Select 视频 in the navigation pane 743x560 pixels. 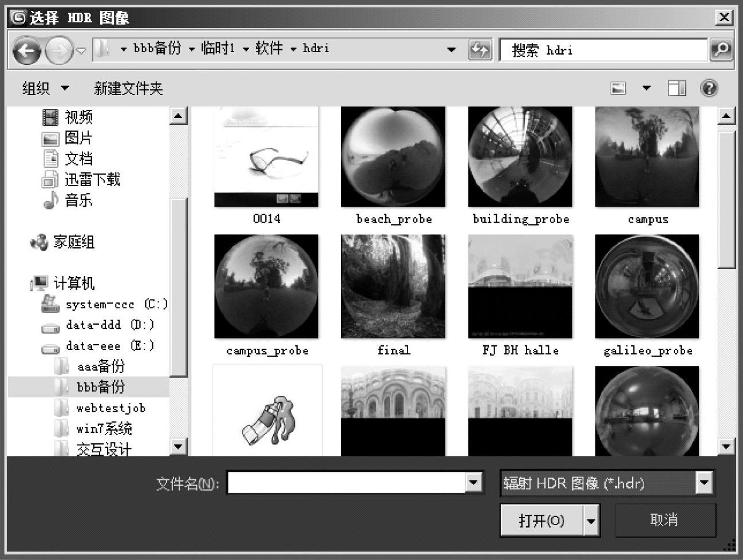pos(68,117)
